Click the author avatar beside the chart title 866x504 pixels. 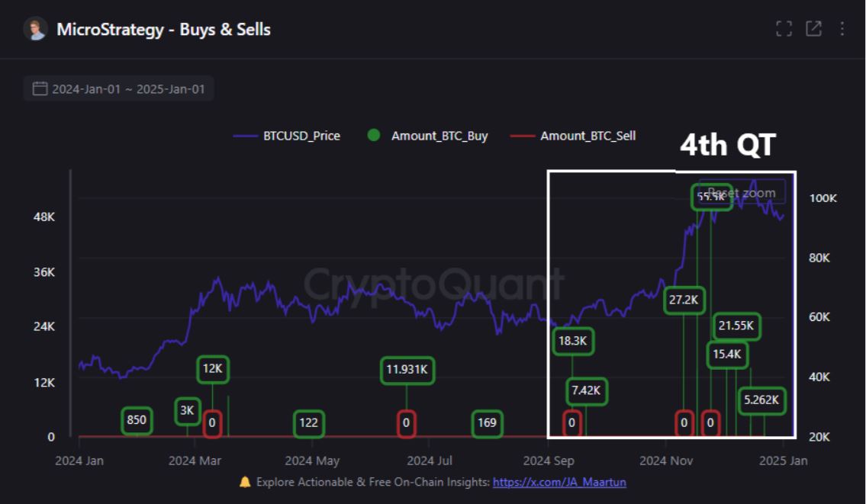point(35,29)
